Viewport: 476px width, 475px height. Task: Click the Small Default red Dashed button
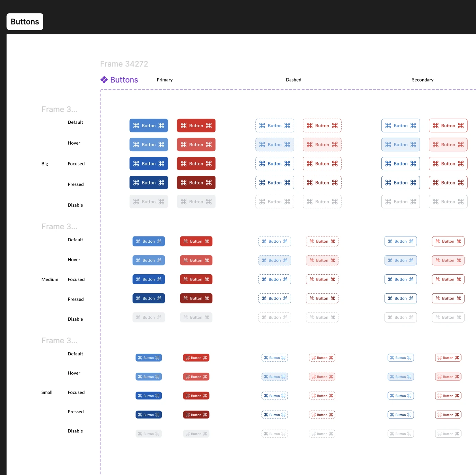(x=322, y=358)
